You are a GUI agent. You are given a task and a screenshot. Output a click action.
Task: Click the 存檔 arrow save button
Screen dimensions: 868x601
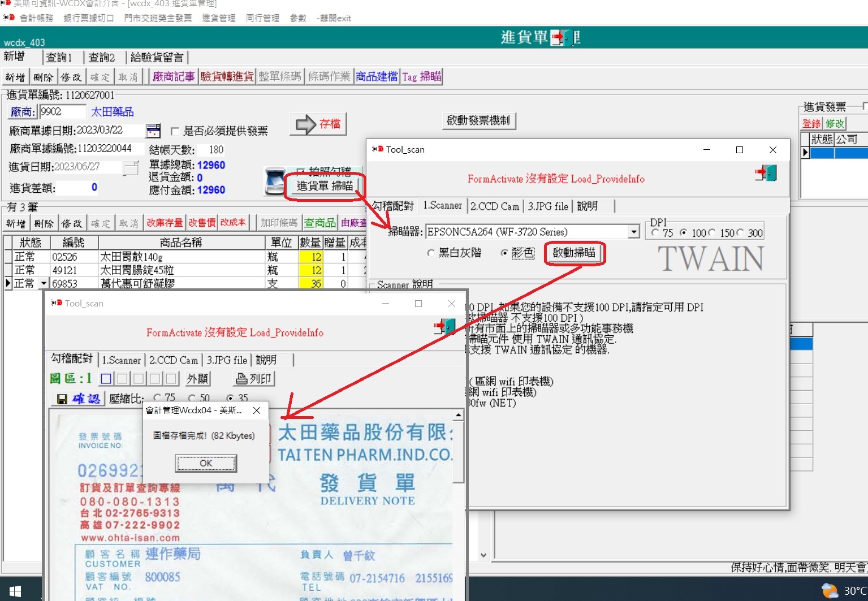(x=318, y=124)
